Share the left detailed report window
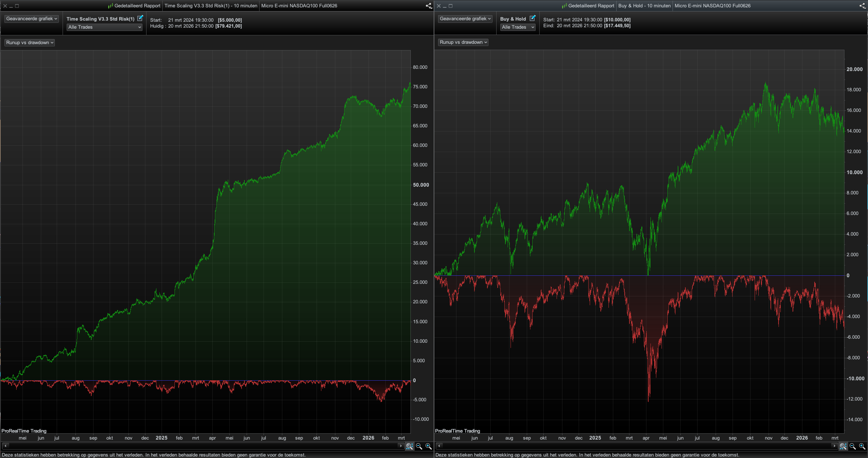 [428, 6]
